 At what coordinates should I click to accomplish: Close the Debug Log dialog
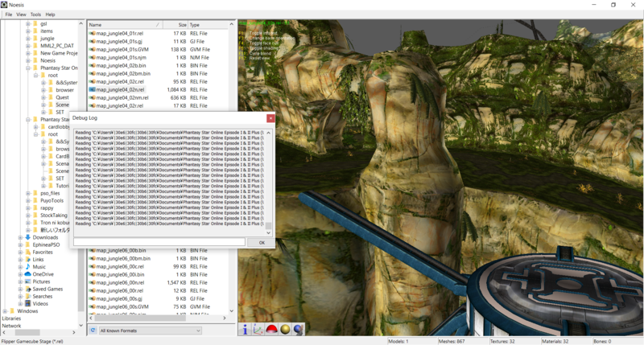[x=270, y=118]
